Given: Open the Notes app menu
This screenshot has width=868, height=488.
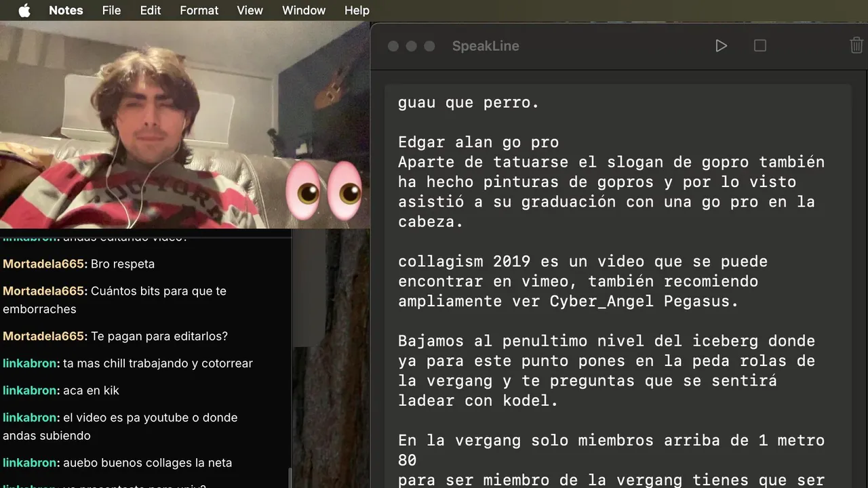Looking at the screenshot, I should coord(66,10).
